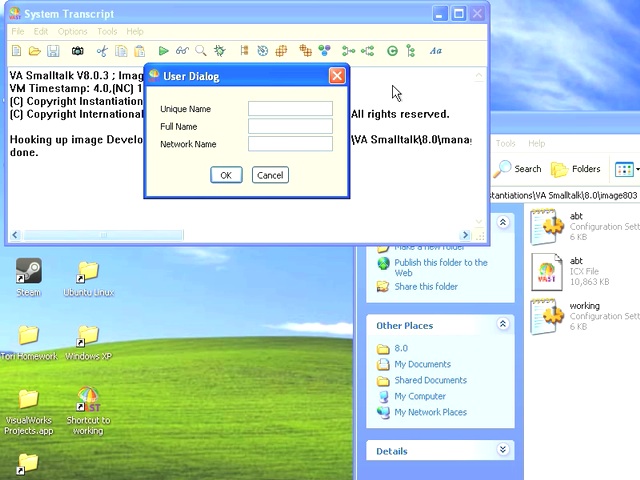Toggle the Folders button in Explorer
This screenshot has height=480, width=640.
(x=576, y=169)
